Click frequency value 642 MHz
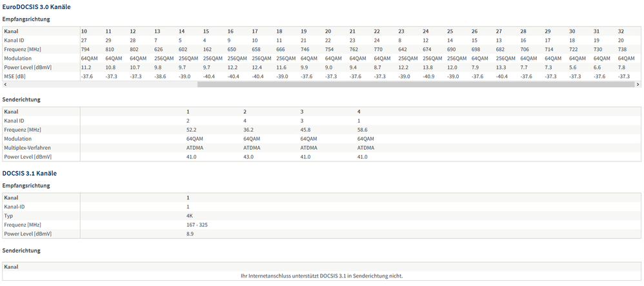This screenshot has width=644, height=286. click(x=403, y=49)
